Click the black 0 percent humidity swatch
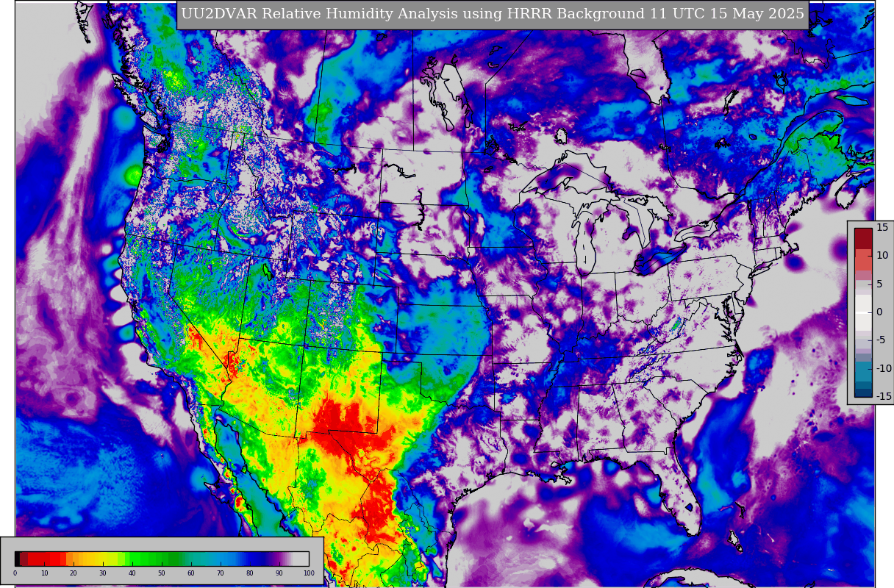Screen dimensions: 894x588 tap(17, 559)
